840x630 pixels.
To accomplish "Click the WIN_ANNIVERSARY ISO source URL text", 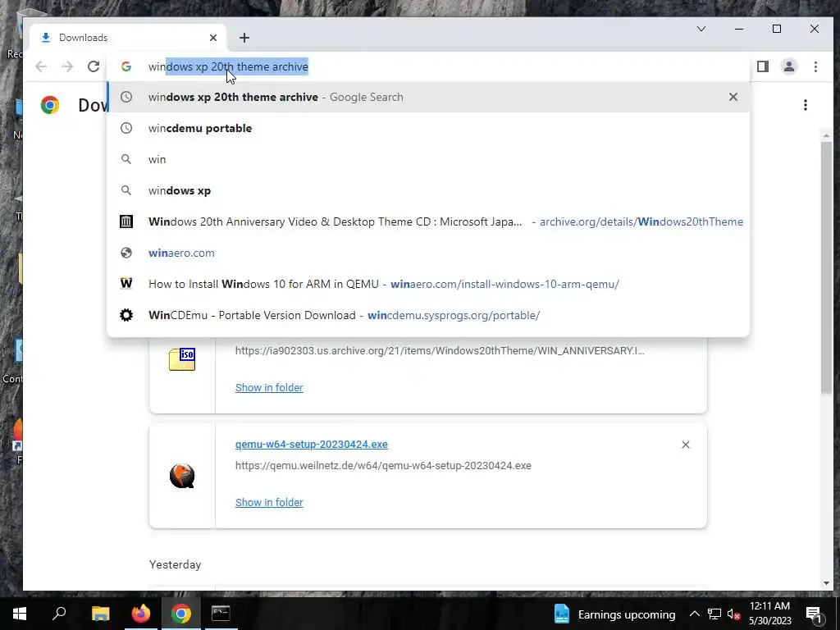I will coord(440,350).
